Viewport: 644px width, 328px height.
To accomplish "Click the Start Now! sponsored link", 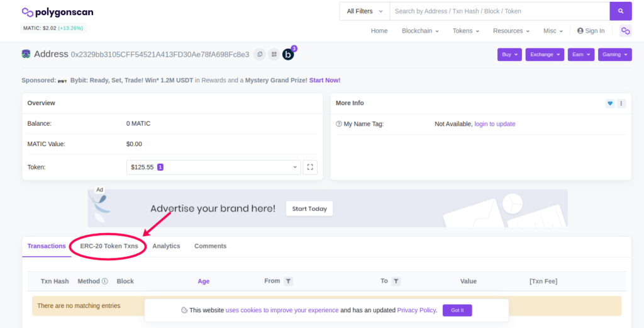I will pyautogui.click(x=325, y=81).
